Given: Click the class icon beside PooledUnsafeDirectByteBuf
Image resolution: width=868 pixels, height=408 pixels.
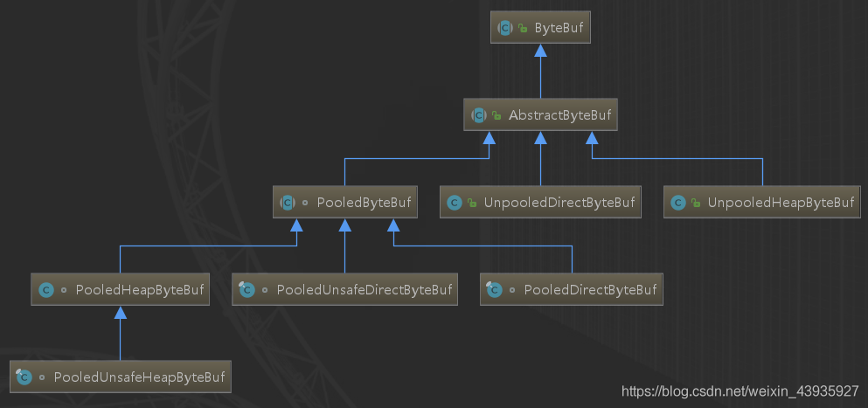Looking at the screenshot, I should click(247, 289).
